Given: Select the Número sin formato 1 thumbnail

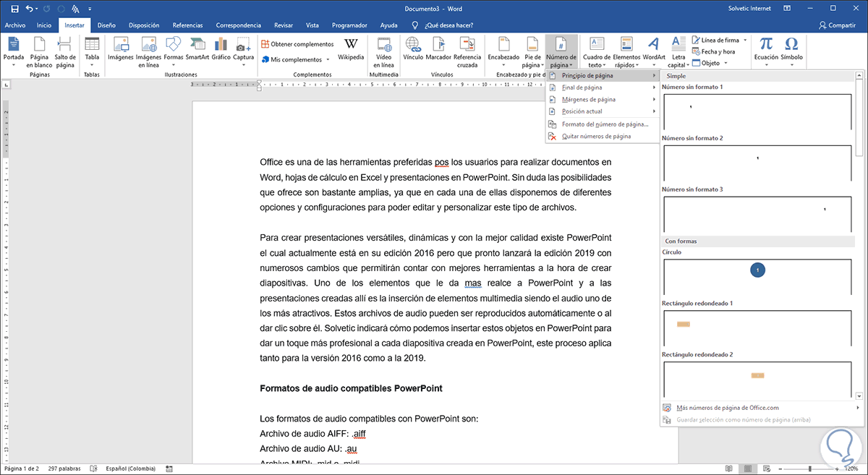Looking at the screenshot, I should 757,112.
